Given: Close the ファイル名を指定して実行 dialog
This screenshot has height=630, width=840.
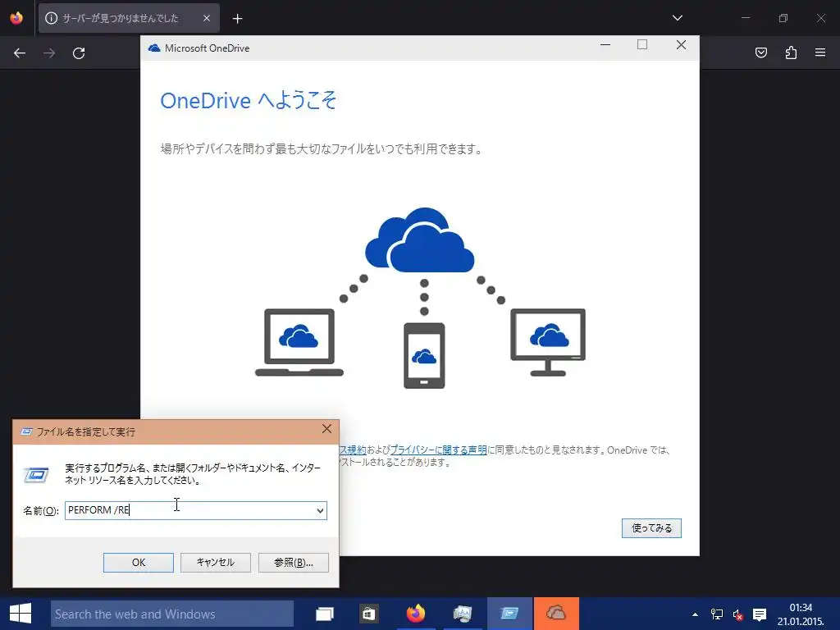Looking at the screenshot, I should pos(326,429).
